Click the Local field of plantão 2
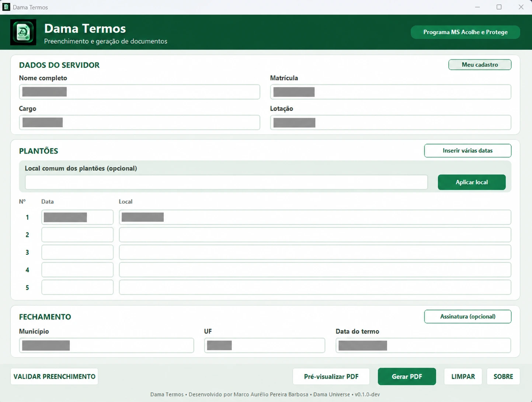Viewport: 532px width, 402px height. click(315, 235)
